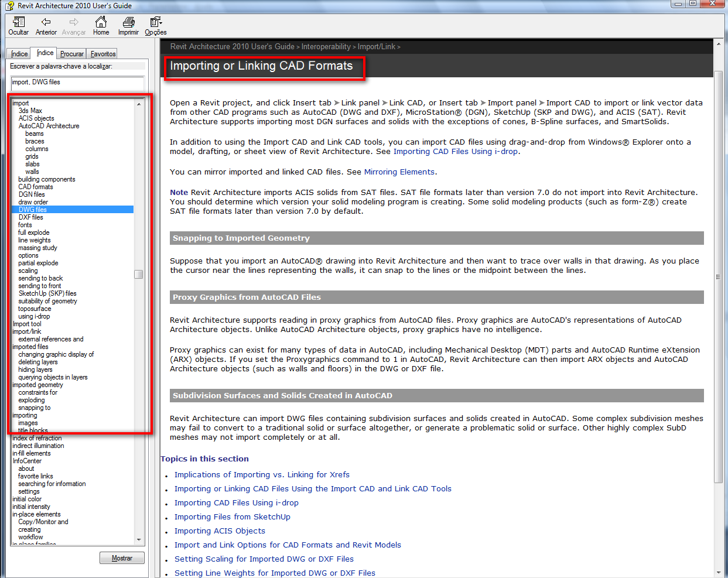Select 'columns' index entry
The width and height of the screenshot is (728, 578).
click(x=37, y=149)
